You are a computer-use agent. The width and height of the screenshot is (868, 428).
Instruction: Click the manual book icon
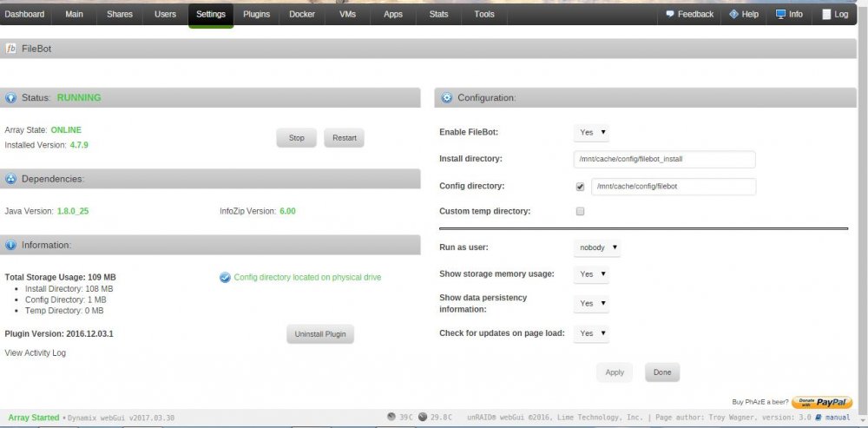coord(819,417)
